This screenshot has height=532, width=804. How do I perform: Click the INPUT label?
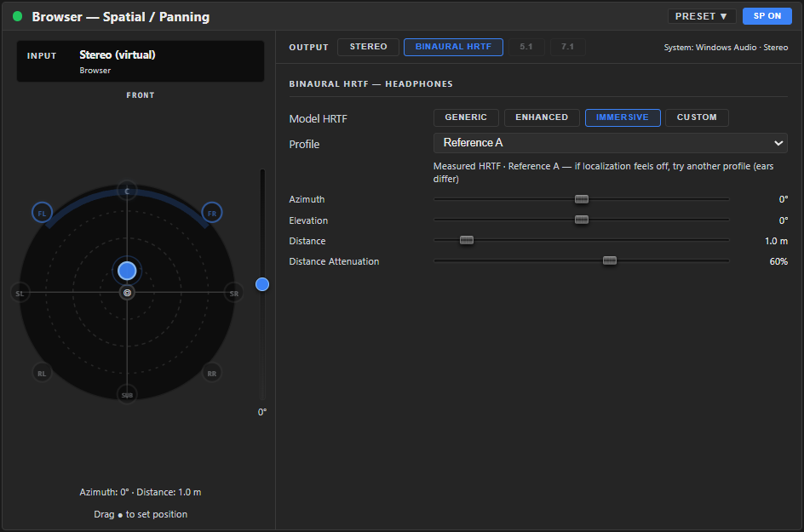(x=42, y=56)
